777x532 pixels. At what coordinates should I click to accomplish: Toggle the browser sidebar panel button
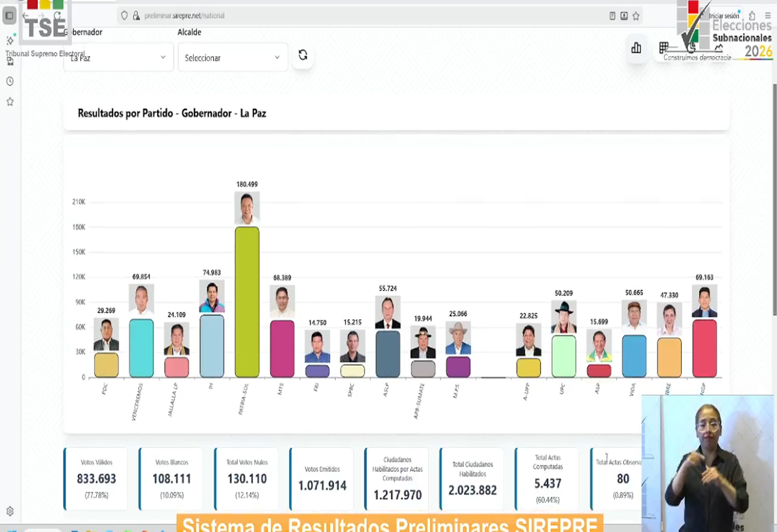point(9,16)
